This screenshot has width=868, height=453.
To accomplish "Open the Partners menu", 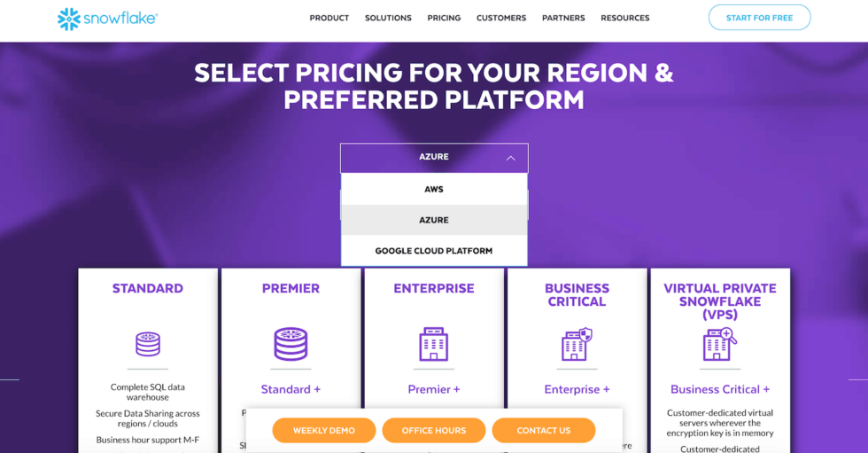I will 563,19.
